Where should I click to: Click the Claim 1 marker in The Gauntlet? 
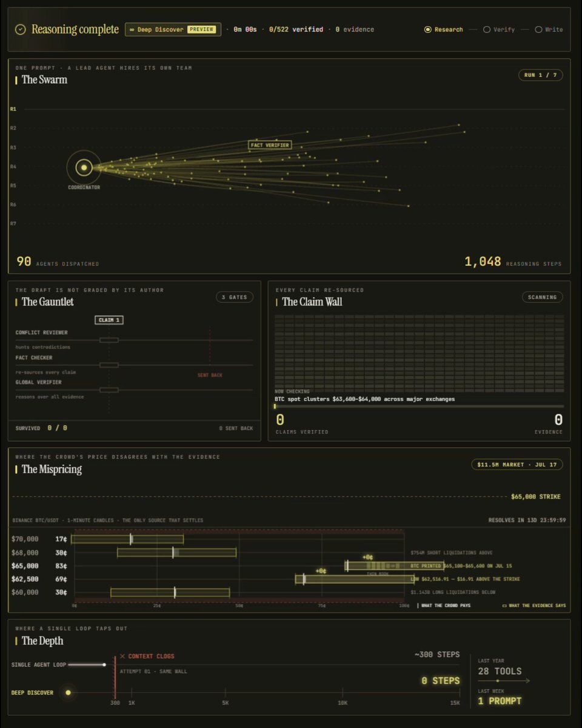tap(109, 320)
